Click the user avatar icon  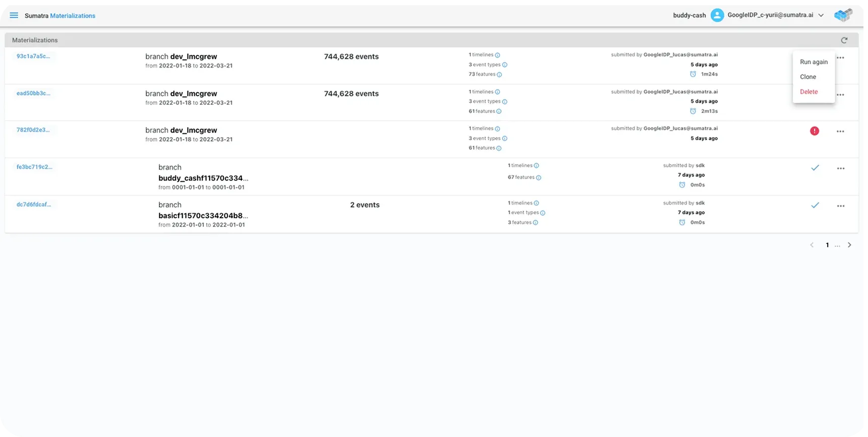click(x=717, y=15)
